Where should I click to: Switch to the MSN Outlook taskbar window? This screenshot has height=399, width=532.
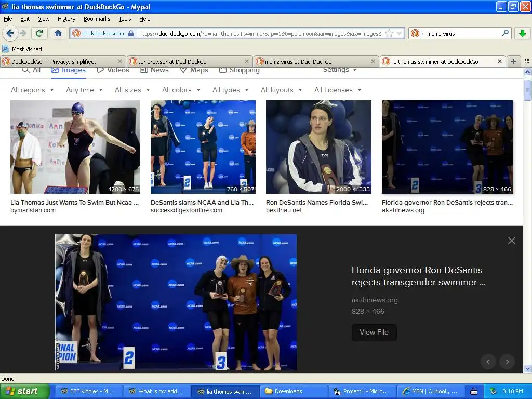pyautogui.click(x=430, y=391)
